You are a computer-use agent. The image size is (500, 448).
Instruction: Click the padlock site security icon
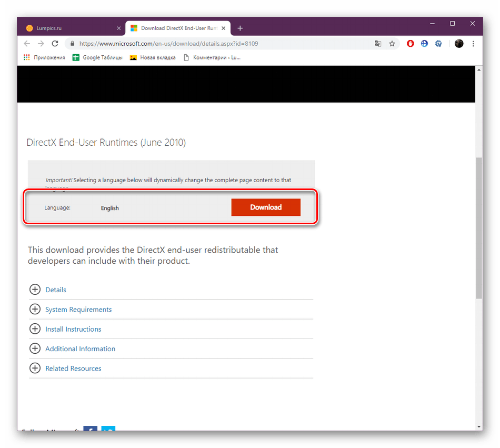tap(73, 44)
